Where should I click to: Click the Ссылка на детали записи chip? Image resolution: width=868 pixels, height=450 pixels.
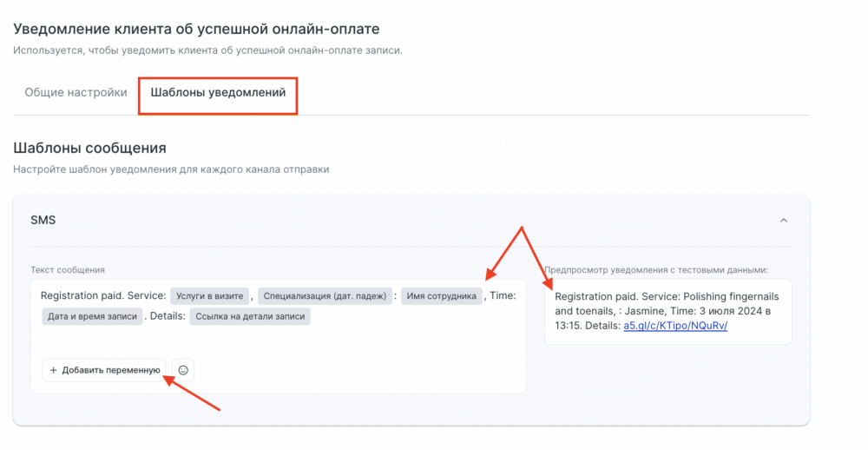click(250, 316)
